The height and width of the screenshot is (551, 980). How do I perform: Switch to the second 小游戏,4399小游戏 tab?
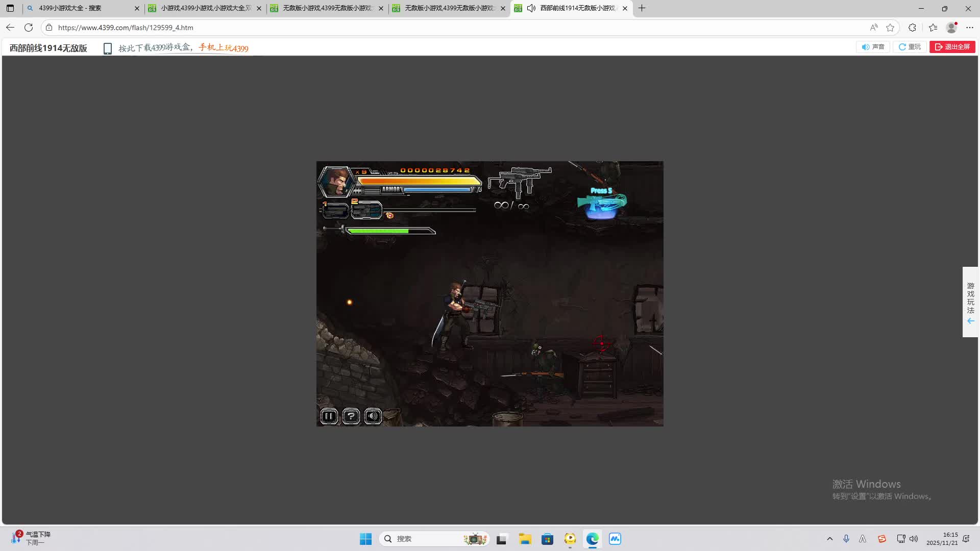(205, 8)
